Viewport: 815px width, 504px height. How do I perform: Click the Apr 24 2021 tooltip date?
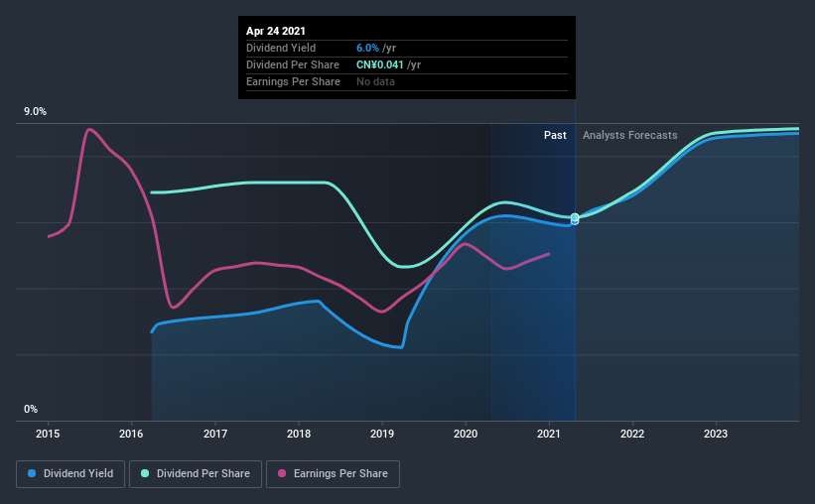point(276,31)
